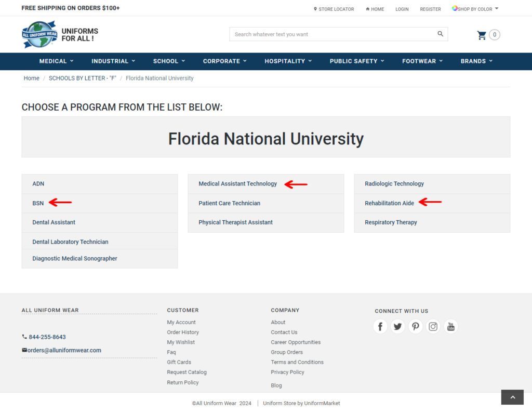Open the YouTube social icon
Viewport: 532px width, 413px height.
click(450, 326)
